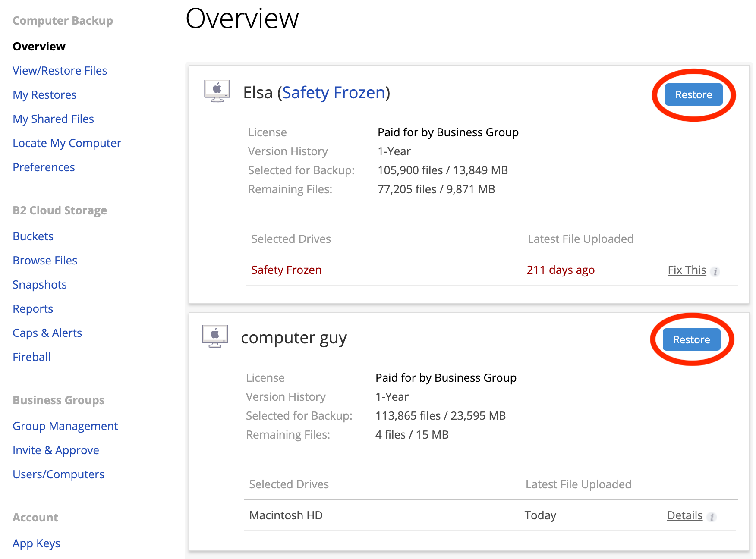Open Details for Macintosh HD
The width and height of the screenshot is (756, 559).
click(x=684, y=515)
